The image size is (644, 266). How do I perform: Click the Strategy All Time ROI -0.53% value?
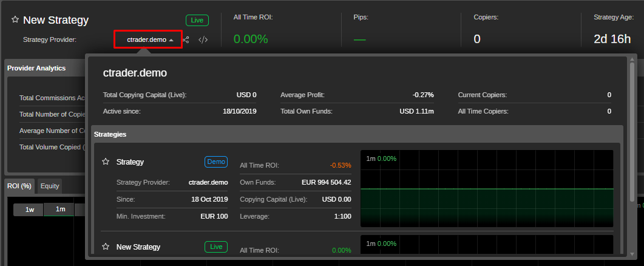341,165
